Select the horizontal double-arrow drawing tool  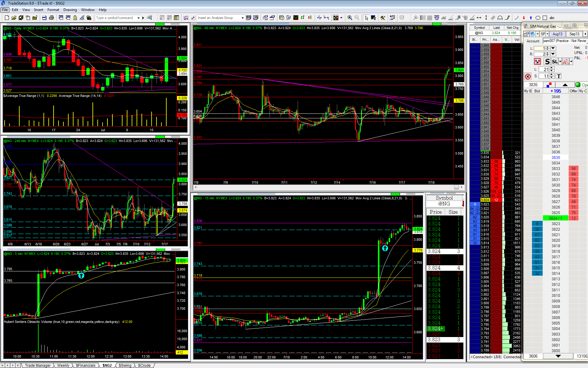click(479, 18)
